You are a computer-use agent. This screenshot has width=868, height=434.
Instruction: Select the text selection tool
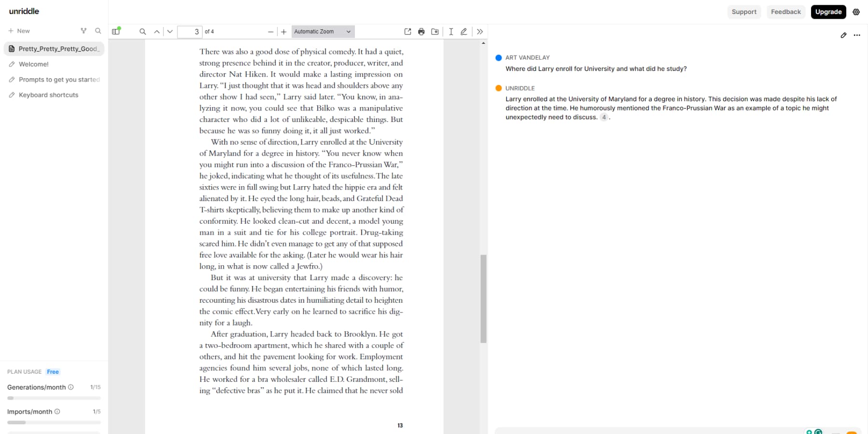tap(450, 31)
